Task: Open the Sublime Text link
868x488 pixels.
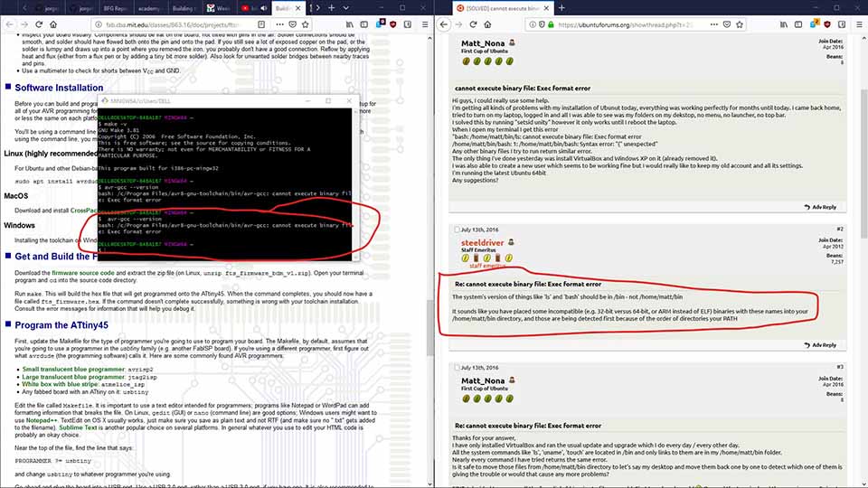Action: click(78, 427)
